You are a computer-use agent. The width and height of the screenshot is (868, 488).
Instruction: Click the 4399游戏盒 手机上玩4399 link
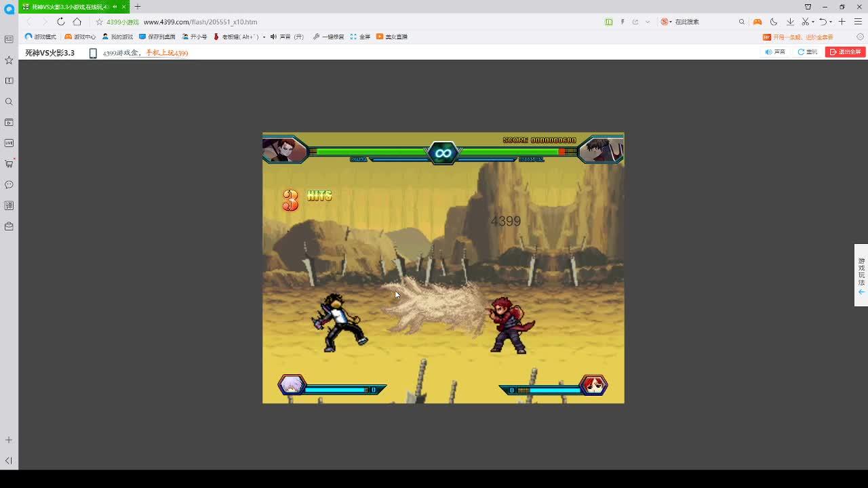145,53
